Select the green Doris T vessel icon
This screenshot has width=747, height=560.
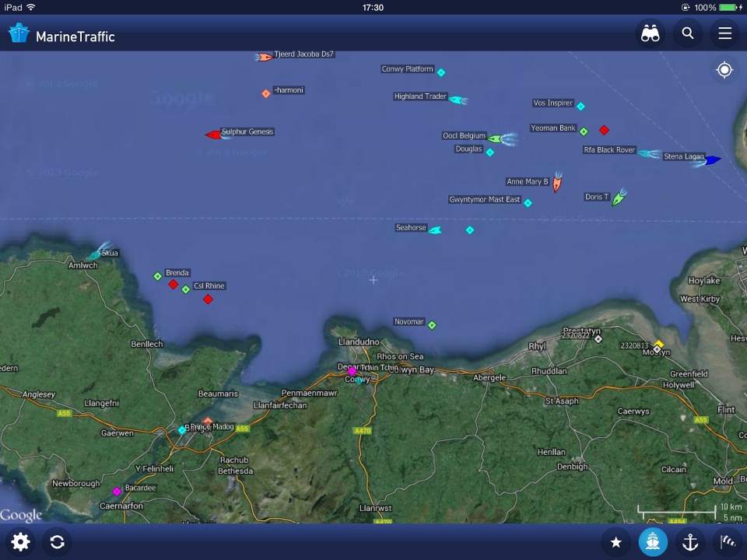click(619, 198)
